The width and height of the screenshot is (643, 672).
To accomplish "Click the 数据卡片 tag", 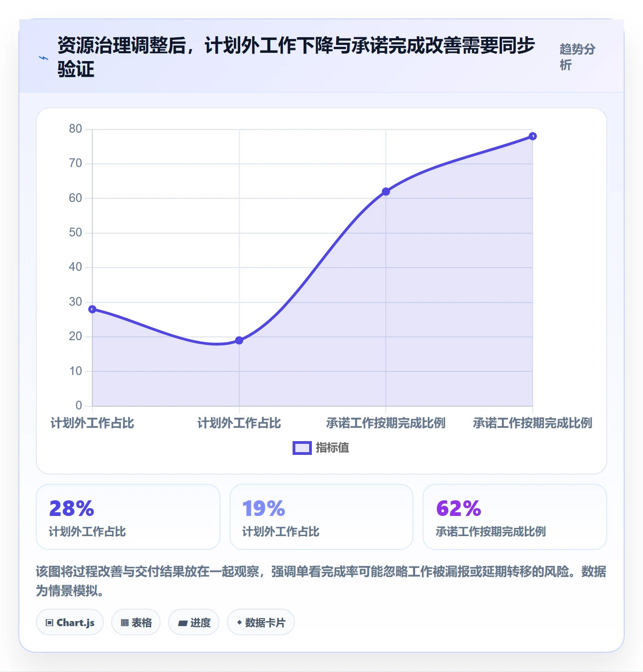I will click(261, 622).
